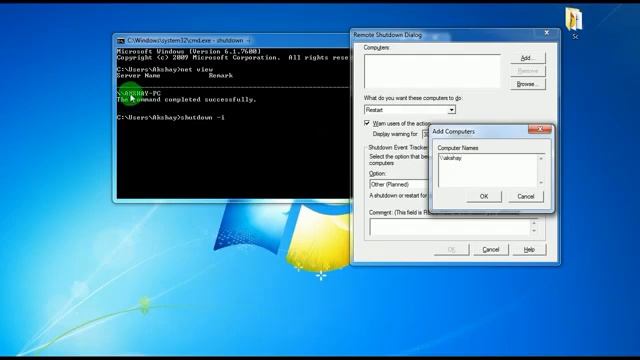Click the greyed-out Remove button
640x360 pixels.
pos(527,71)
